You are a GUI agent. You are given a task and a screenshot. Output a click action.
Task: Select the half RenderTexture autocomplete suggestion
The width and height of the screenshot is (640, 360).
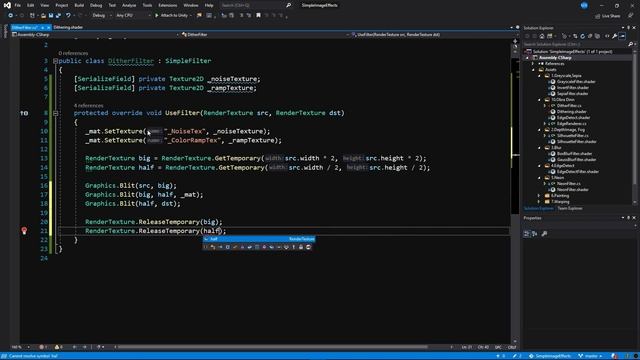tap(259, 239)
